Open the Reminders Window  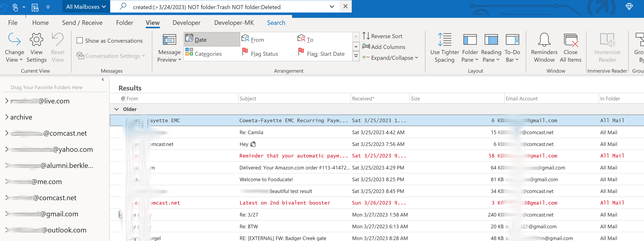[x=544, y=48]
